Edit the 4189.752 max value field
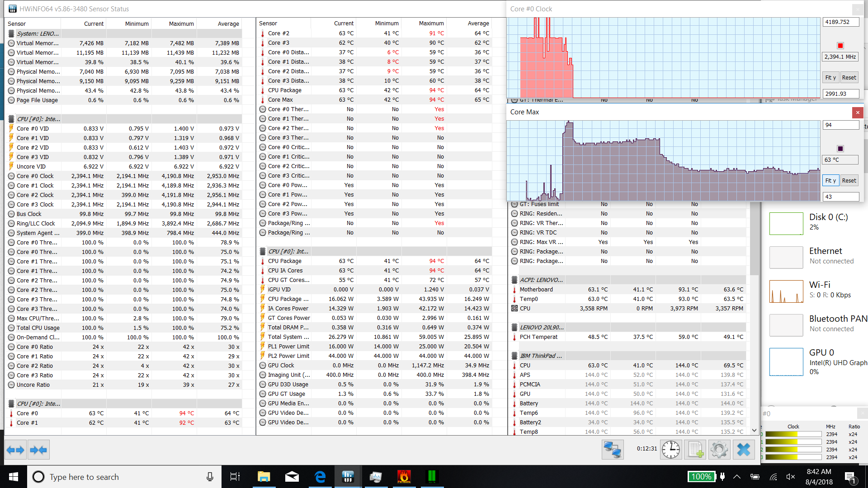The height and width of the screenshot is (488, 868). (x=840, y=22)
